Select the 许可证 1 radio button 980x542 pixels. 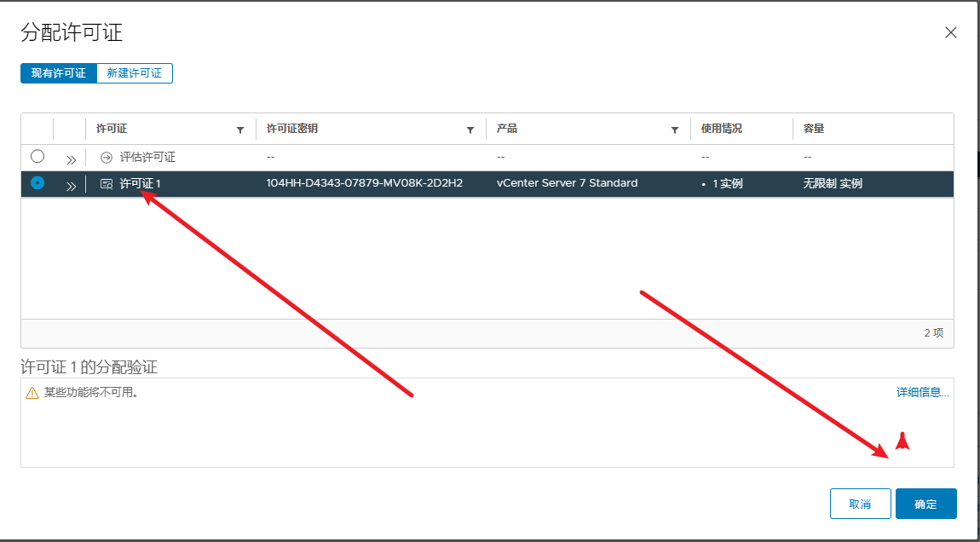click(x=37, y=183)
